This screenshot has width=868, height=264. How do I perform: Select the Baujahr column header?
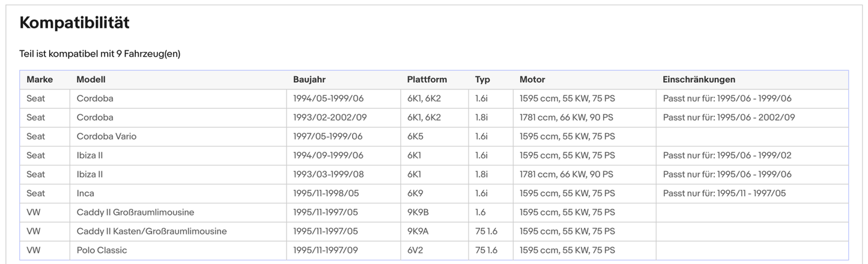[x=309, y=80]
